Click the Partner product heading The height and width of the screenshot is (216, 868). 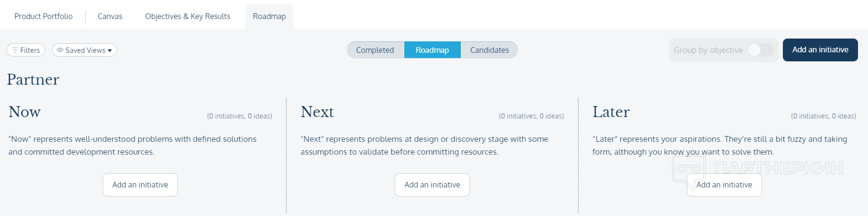click(x=33, y=79)
